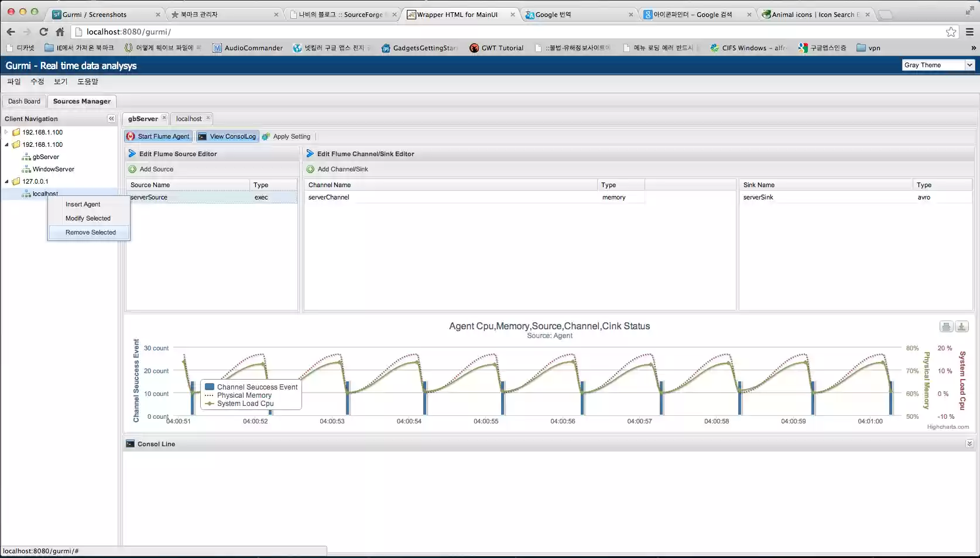Screen dimensions: 980x558
Task: Click Apply Setting in the toolbar
Action: click(x=286, y=136)
